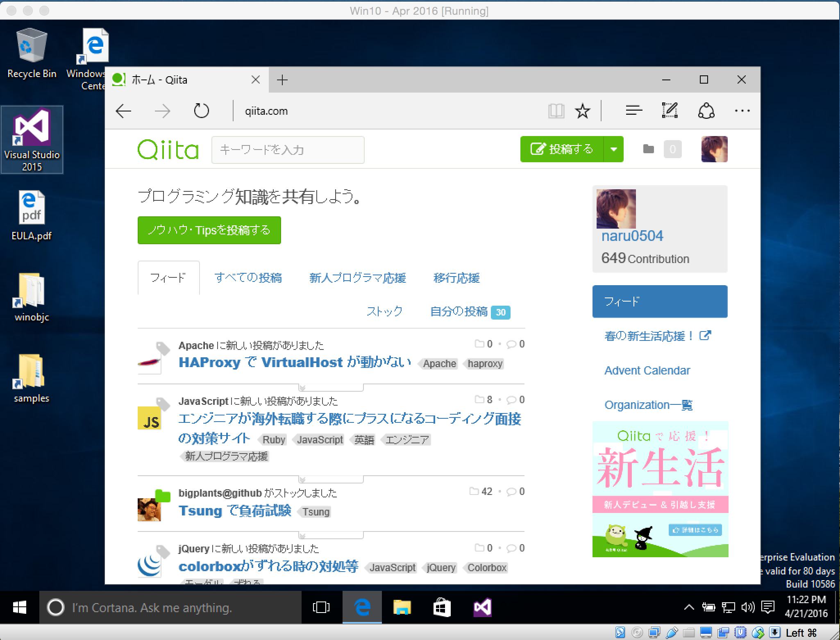840x640 pixels.
Task: Share the page via the Share icon
Action: tap(706, 111)
